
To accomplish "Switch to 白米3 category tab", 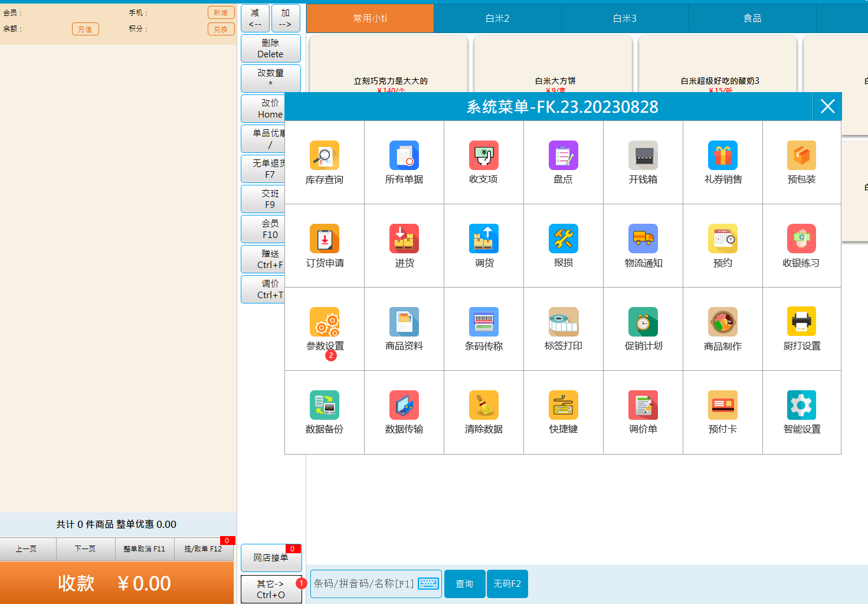I will click(625, 18).
